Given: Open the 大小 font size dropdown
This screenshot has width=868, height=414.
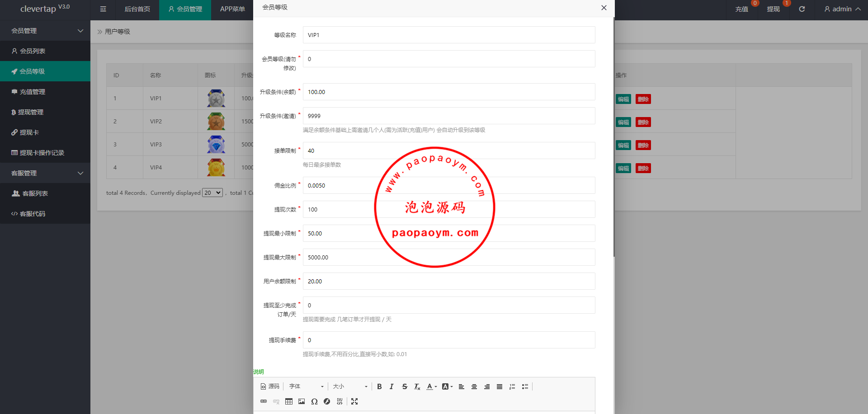Looking at the screenshot, I should coord(350,386).
